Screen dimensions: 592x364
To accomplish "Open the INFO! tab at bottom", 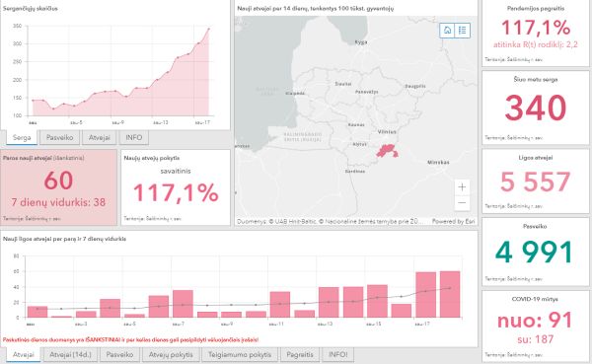I will coord(337,354).
